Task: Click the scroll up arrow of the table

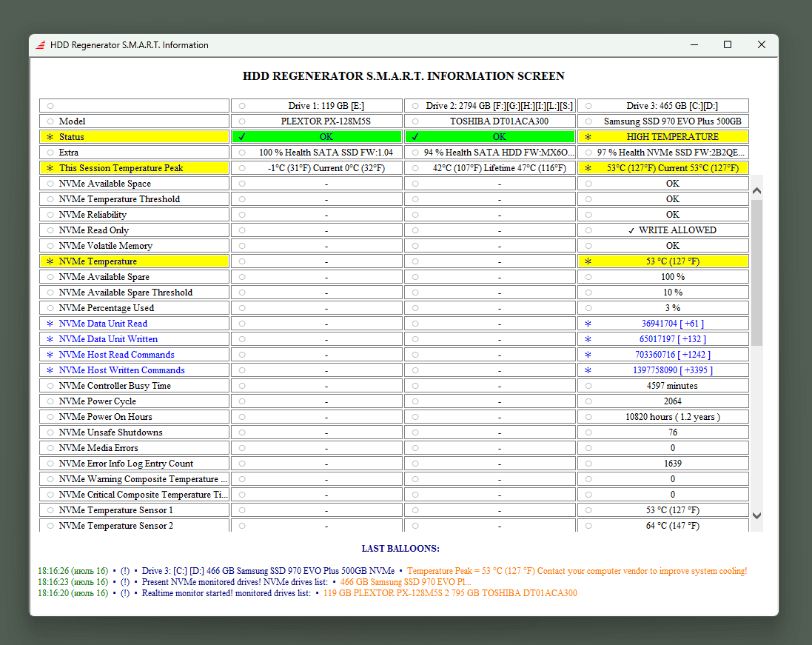Action: tap(756, 191)
